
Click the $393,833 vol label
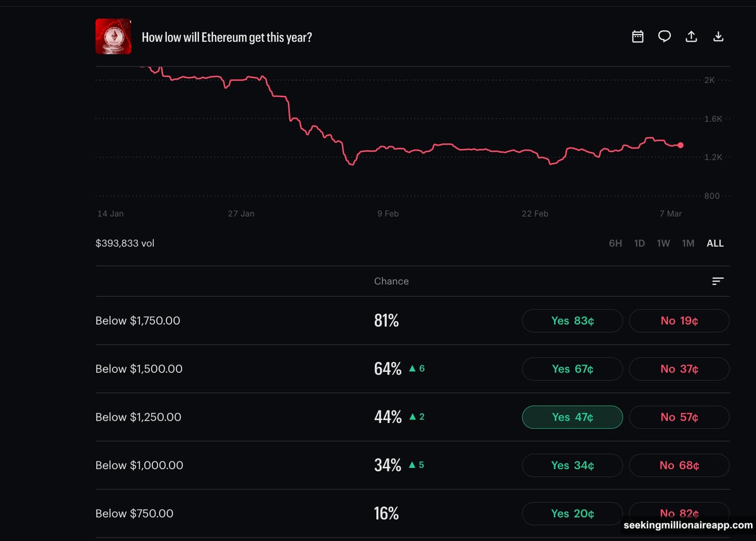(x=125, y=243)
